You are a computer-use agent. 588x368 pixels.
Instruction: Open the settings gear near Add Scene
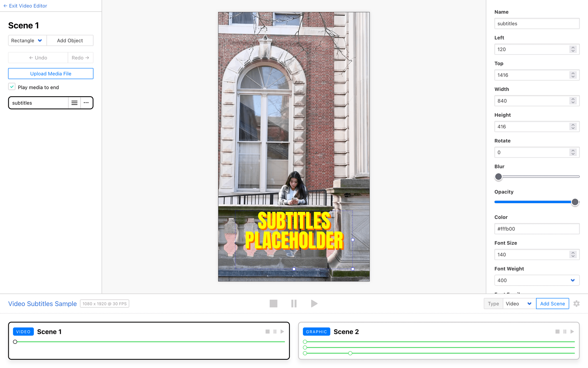click(x=577, y=304)
